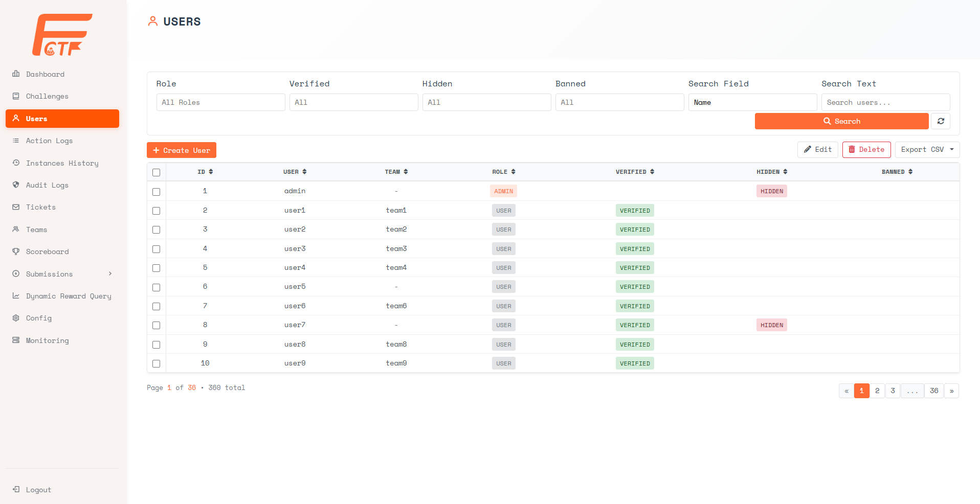Click the Instances History clock icon
980x504 pixels.
pyautogui.click(x=16, y=163)
